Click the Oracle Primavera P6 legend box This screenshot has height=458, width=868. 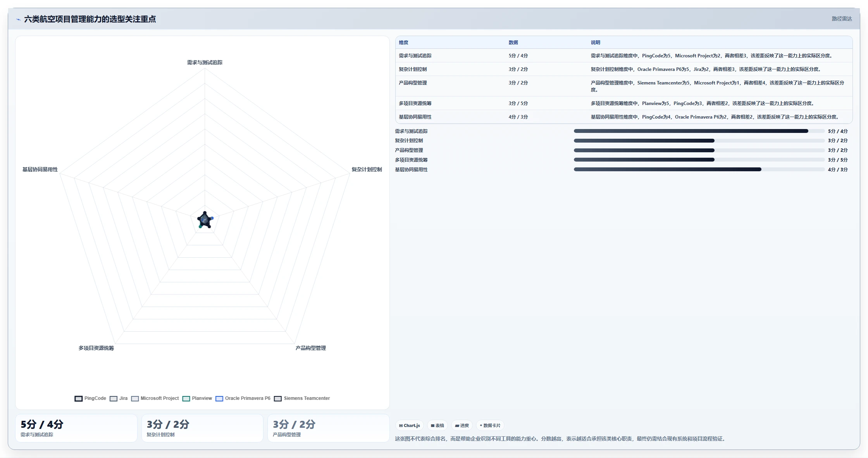(x=219, y=398)
